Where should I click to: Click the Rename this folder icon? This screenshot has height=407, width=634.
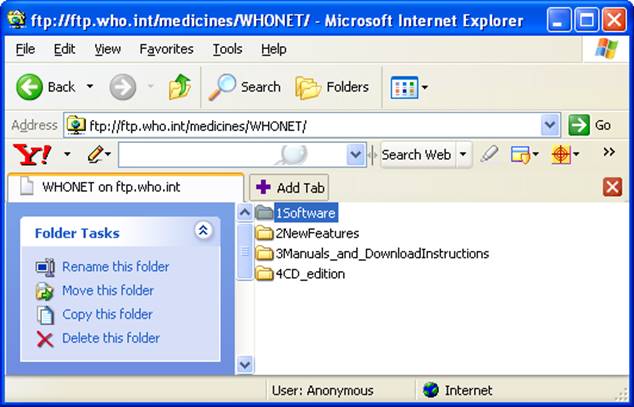(x=45, y=267)
